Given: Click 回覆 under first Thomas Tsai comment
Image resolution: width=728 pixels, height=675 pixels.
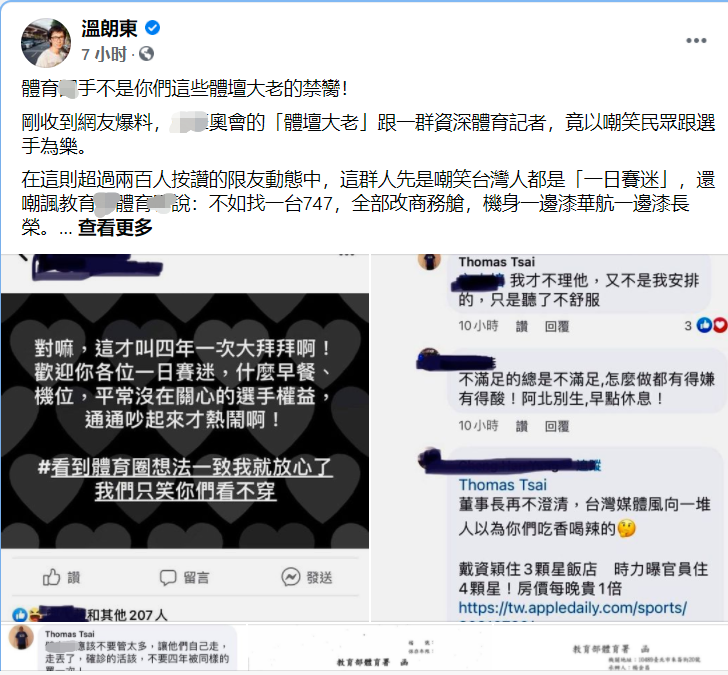Looking at the screenshot, I should pyautogui.click(x=557, y=327).
